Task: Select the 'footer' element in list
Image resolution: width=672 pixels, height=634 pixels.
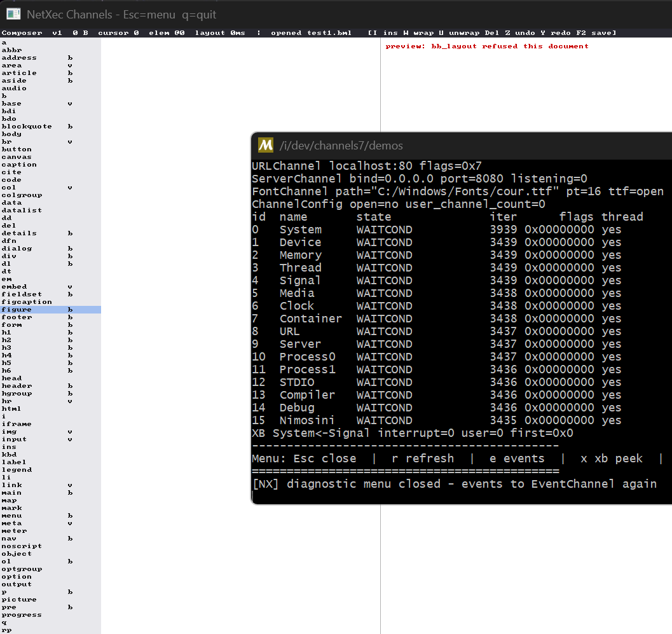Action: click(51, 317)
